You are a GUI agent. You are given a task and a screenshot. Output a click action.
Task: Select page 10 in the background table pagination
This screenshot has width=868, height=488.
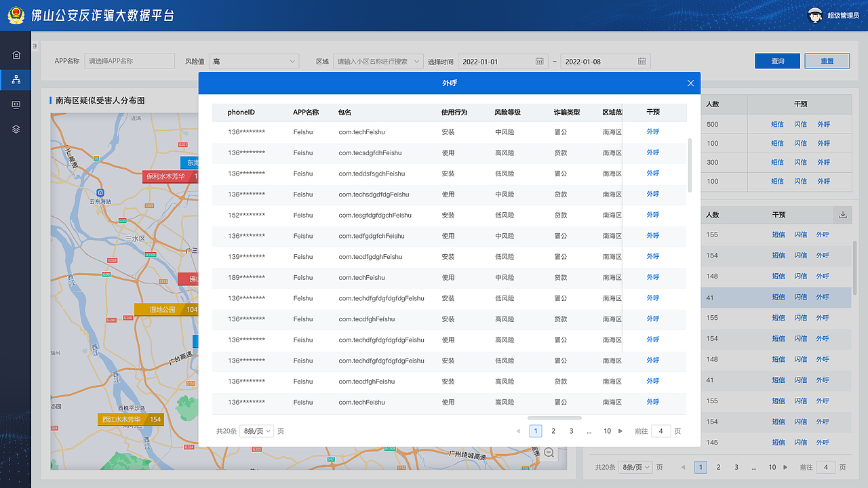pyautogui.click(x=772, y=467)
